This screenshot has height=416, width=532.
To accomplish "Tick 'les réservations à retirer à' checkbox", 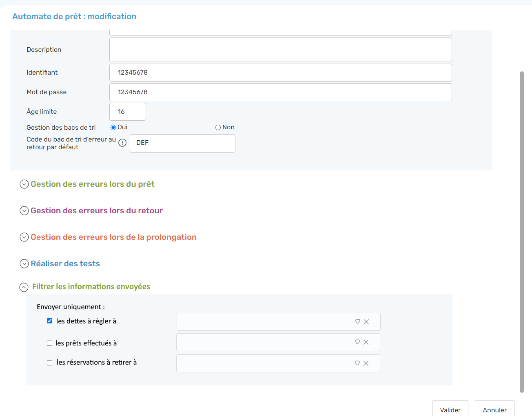I will [x=49, y=363].
